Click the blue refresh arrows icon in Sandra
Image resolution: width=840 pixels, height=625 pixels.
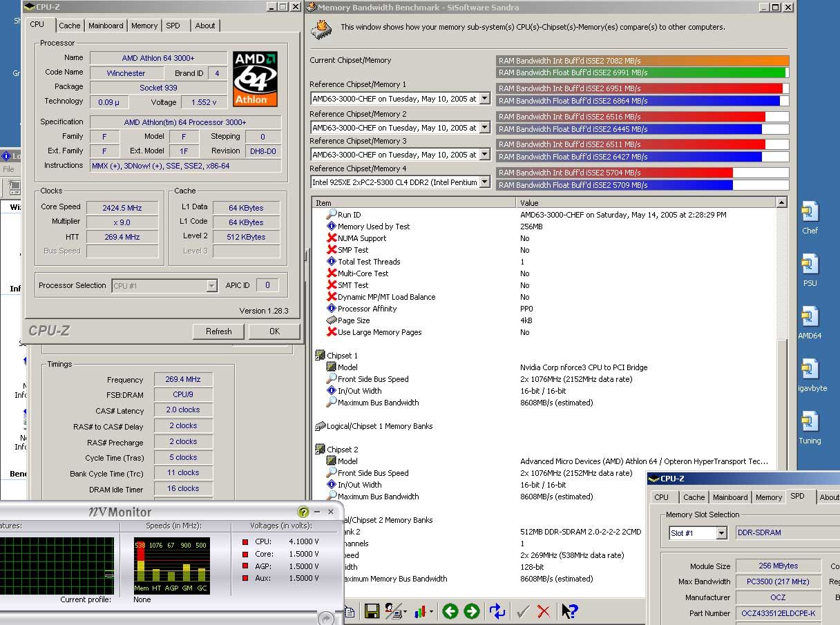click(x=497, y=611)
